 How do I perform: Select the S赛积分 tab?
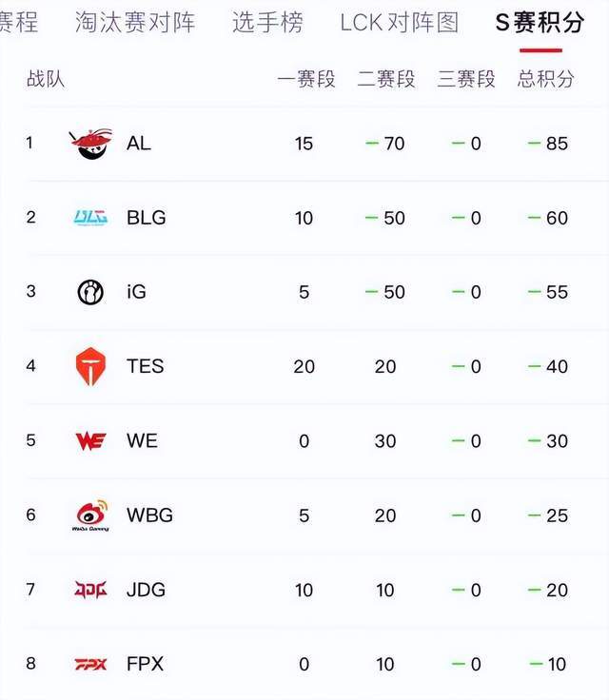pos(540,22)
